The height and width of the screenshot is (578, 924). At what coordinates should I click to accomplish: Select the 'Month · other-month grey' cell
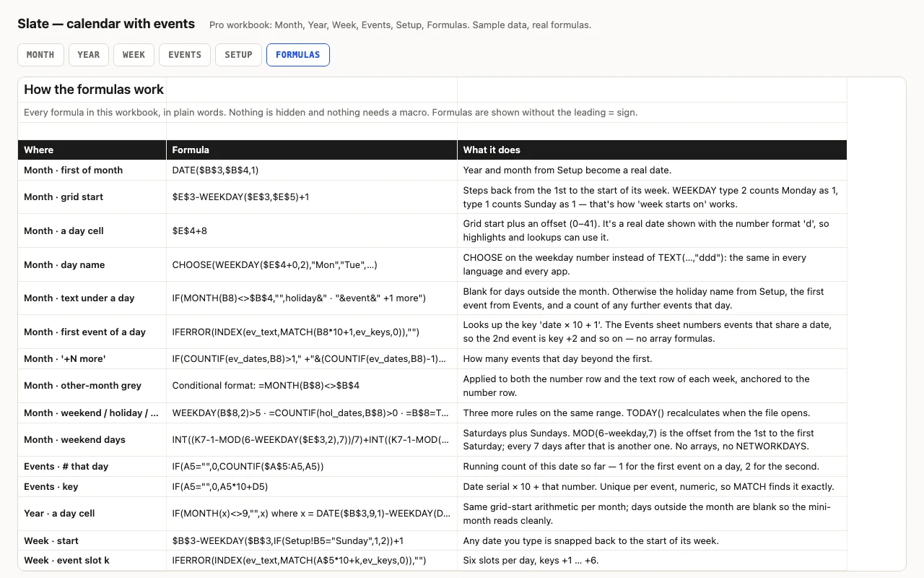[x=92, y=385]
